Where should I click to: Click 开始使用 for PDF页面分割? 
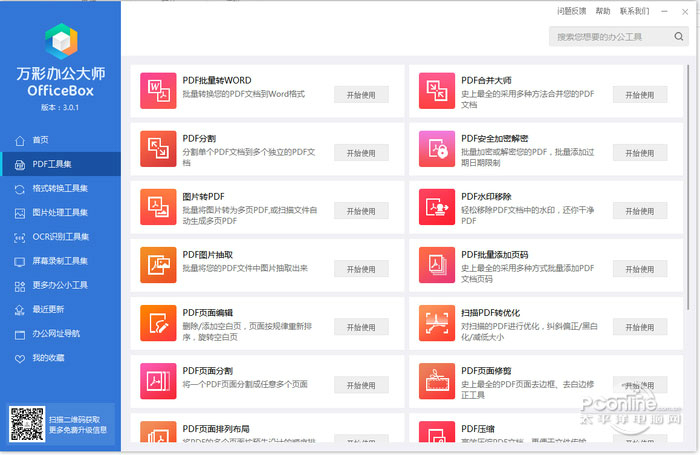click(x=361, y=385)
